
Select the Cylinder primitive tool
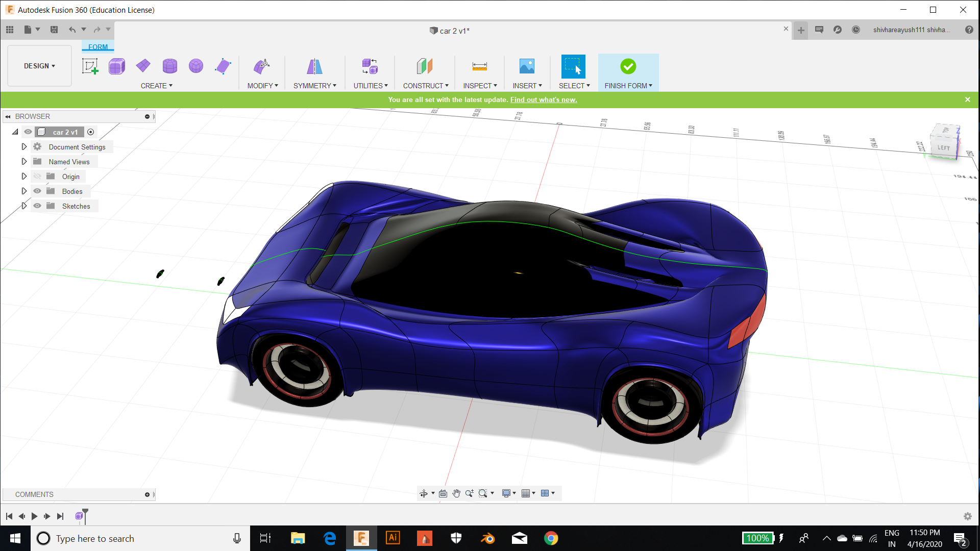pos(170,66)
